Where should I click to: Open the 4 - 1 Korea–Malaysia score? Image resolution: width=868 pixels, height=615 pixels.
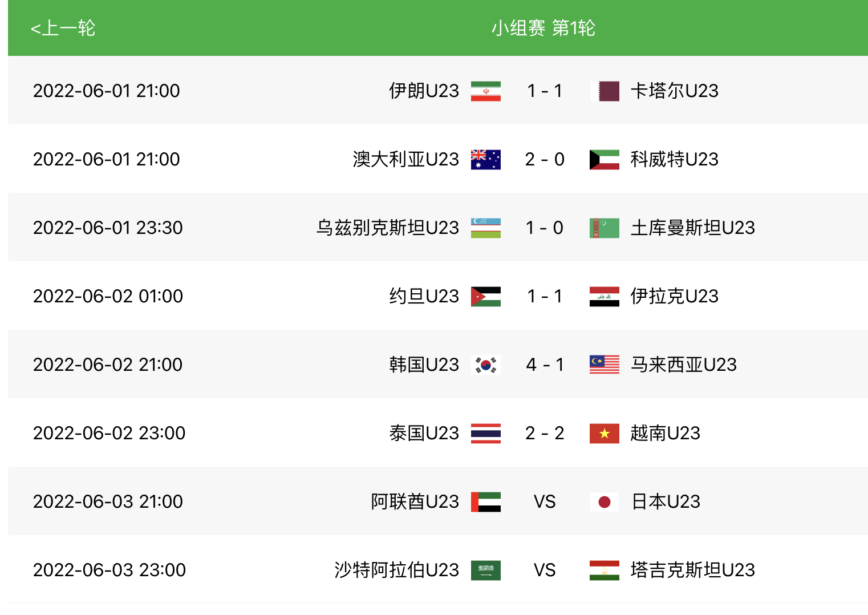545,365
